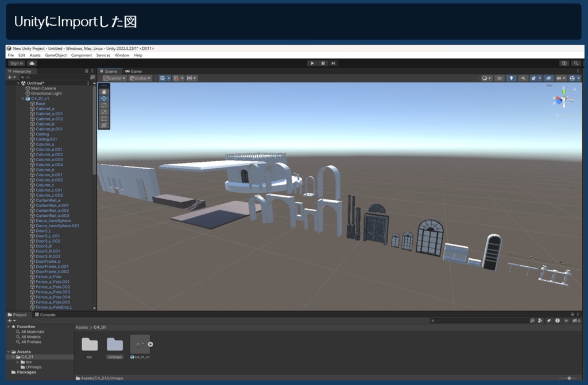Collapse the C4_01_v1 hierarchy object

coord(23,99)
